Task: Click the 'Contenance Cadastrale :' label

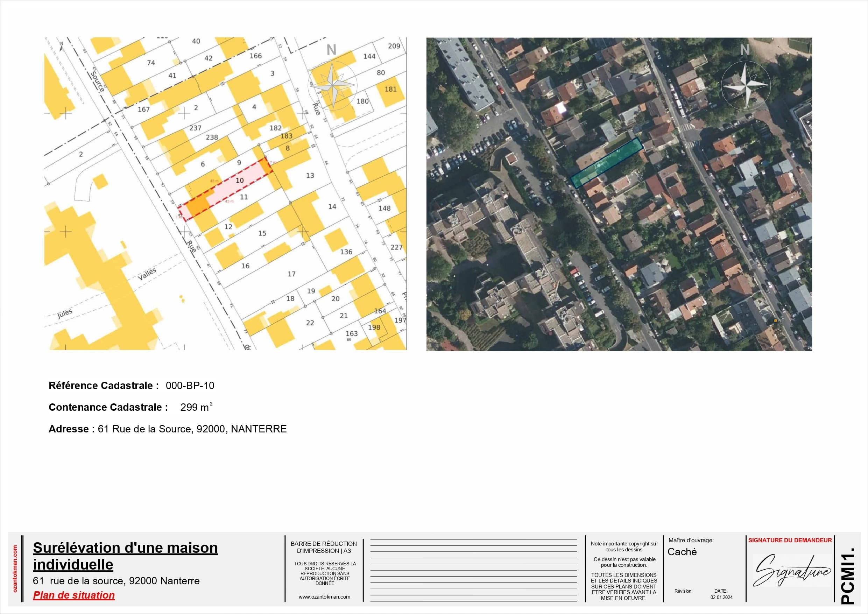Action: 108,407
